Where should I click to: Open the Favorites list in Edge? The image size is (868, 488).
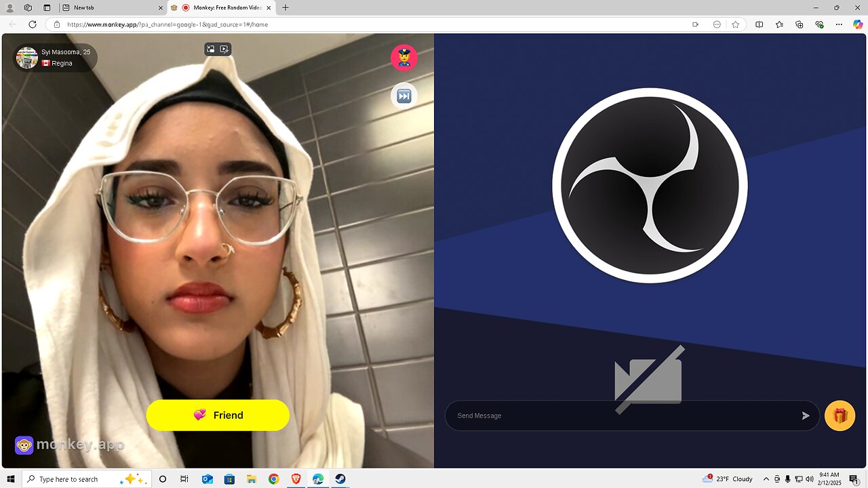(x=779, y=24)
